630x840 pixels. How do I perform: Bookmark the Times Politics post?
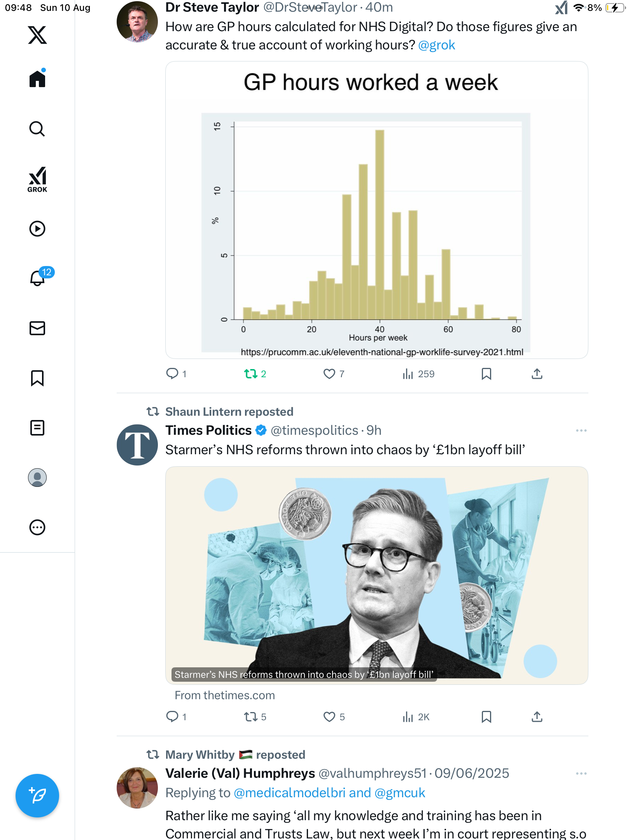click(486, 717)
